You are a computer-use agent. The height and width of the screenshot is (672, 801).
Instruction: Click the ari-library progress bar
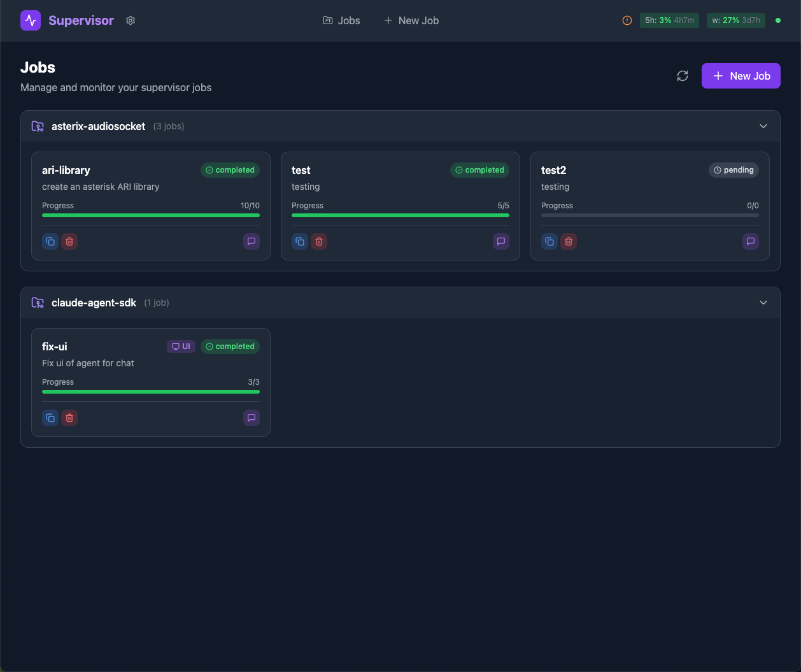151,215
